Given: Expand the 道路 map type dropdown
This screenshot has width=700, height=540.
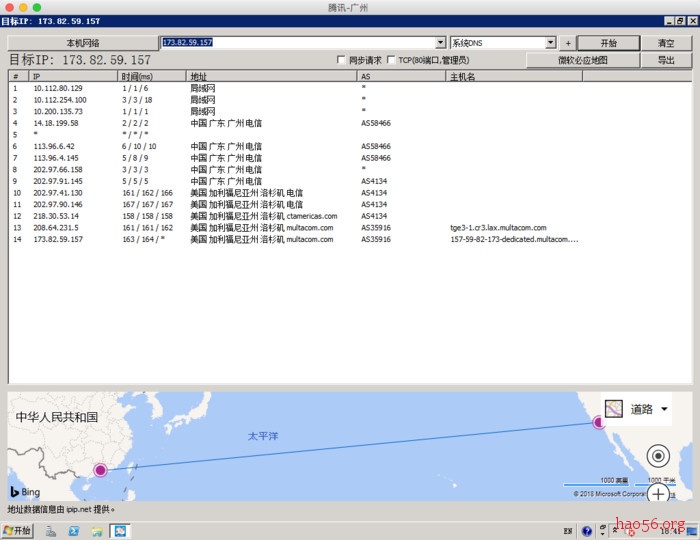Looking at the screenshot, I should [664, 409].
